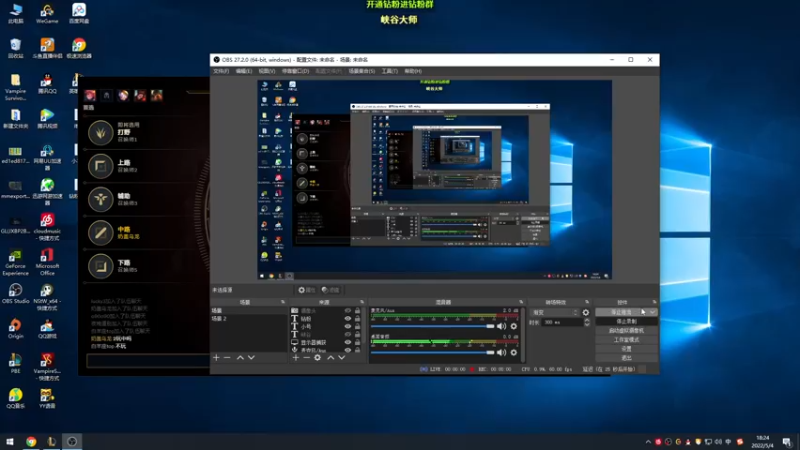Image resolution: width=800 pixels, height=450 pixels.
Task: Pop out the 来源 dock
Action: click(x=362, y=302)
